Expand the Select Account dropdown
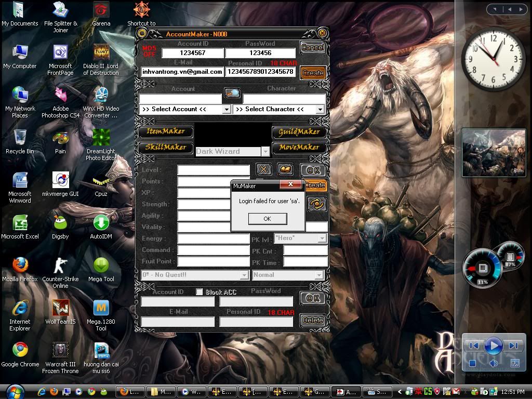 tap(227, 109)
